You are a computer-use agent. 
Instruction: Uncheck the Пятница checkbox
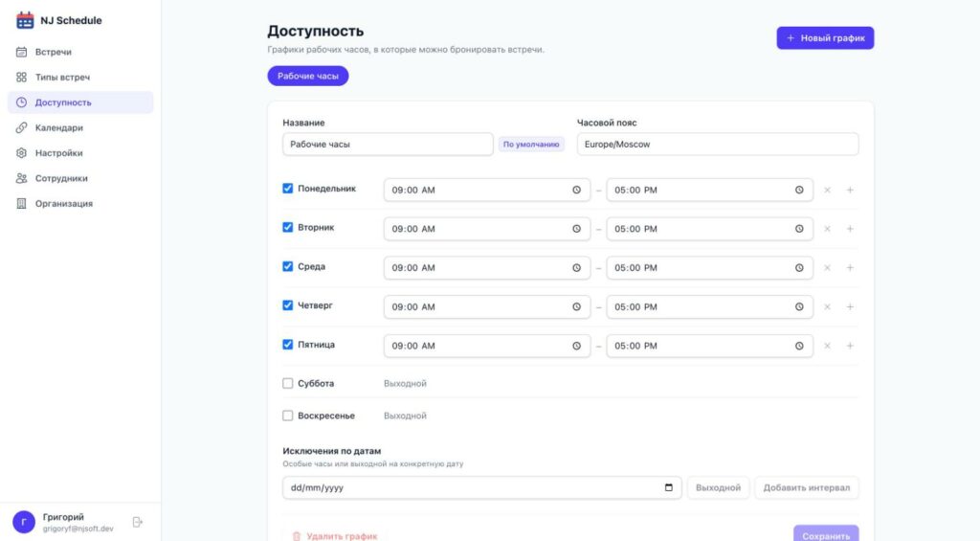[287, 345]
